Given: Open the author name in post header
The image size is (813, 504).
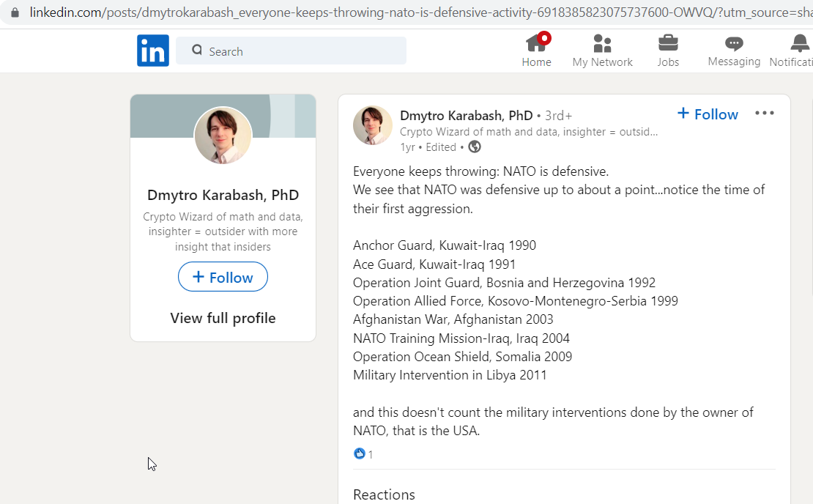Looking at the screenshot, I should click(466, 116).
